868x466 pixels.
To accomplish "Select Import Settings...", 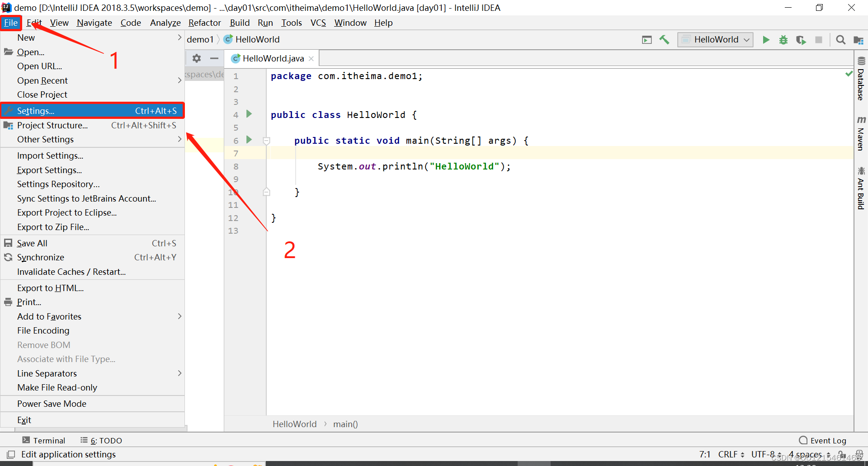I will click(x=93, y=155).
